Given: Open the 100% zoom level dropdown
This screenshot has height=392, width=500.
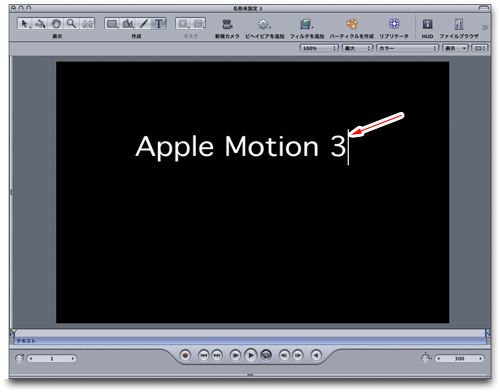Looking at the screenshot, I should point(319,48).
